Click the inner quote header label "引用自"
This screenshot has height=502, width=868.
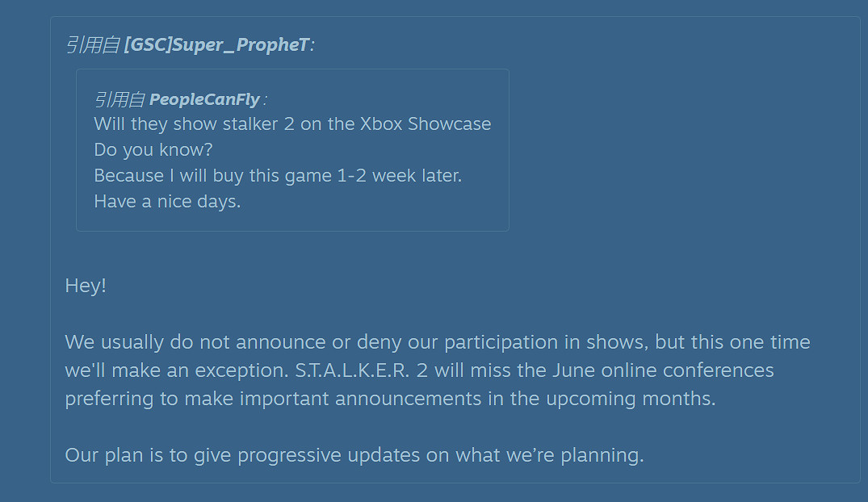pyautogui.click(x=120, y=99)
